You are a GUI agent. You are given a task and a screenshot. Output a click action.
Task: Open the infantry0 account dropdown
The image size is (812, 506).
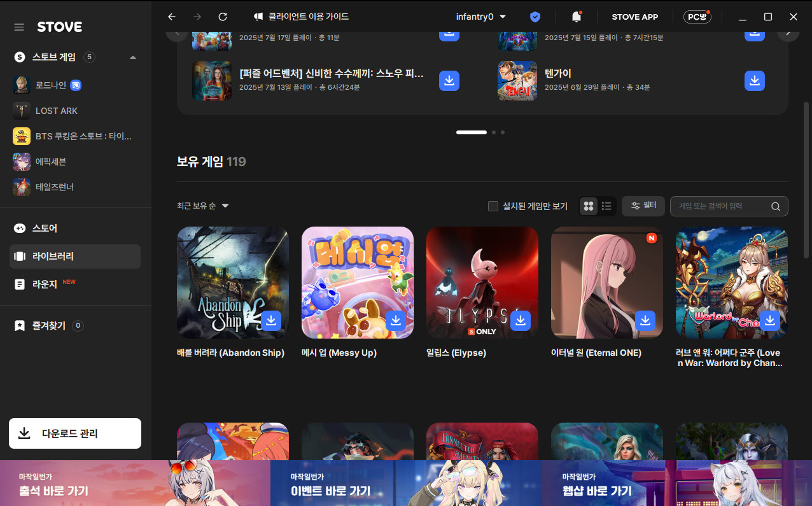click(x=481, y=17)
